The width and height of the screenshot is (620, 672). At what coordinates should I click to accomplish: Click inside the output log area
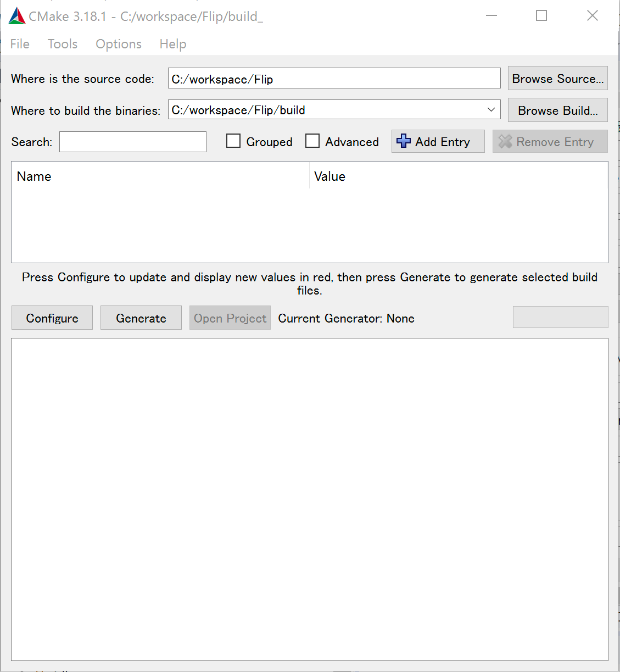310,499
